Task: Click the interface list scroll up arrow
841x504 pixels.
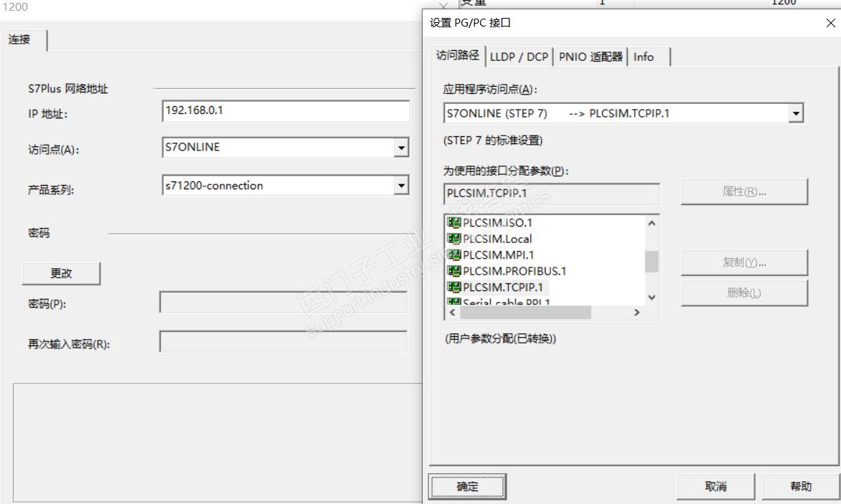Action: [x=652, y=224]
